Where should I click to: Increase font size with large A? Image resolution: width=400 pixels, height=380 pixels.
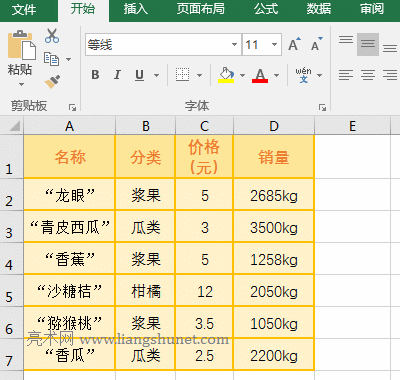294,44
